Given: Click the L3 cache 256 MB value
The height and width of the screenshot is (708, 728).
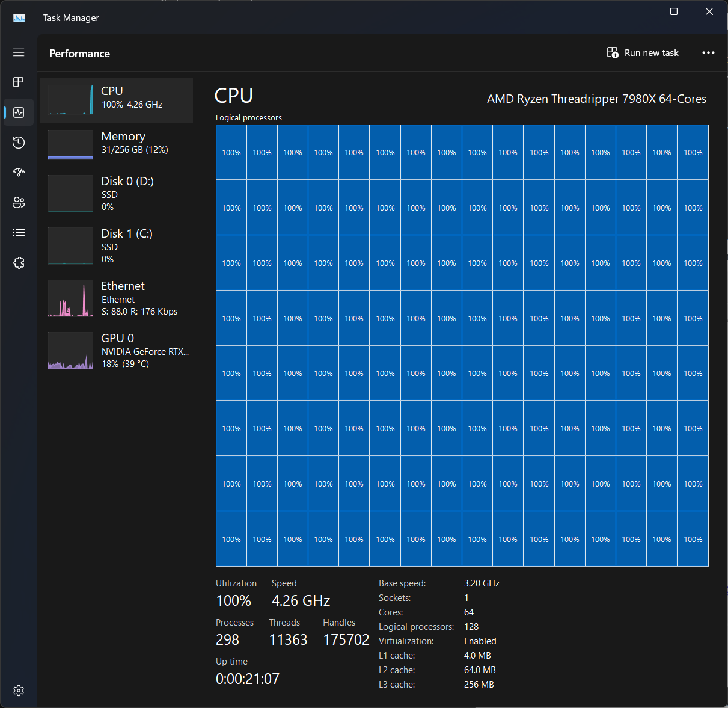Looking at the screenshot, I should coord(479,685).
